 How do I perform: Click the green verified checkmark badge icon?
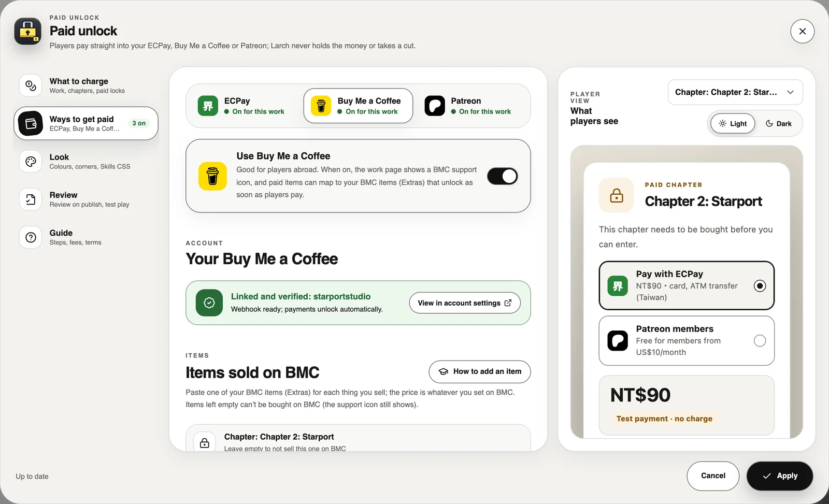tap(209, 303)
